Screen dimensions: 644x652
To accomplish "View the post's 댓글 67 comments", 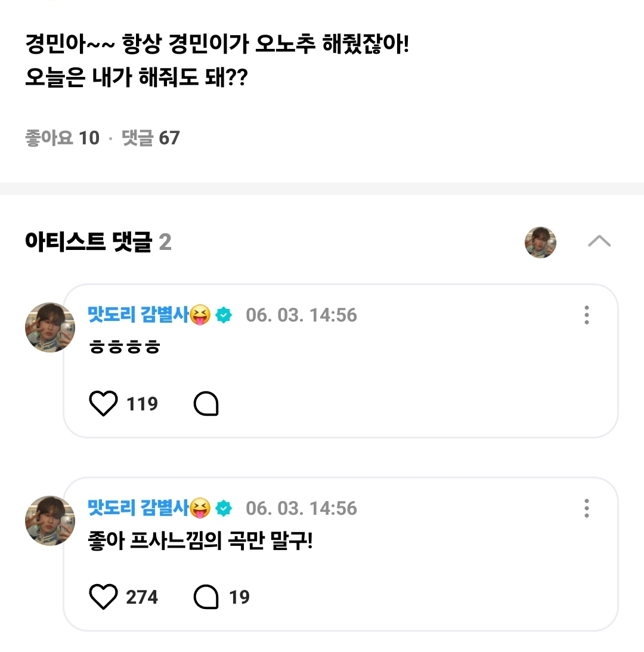I will coord(150,138).
